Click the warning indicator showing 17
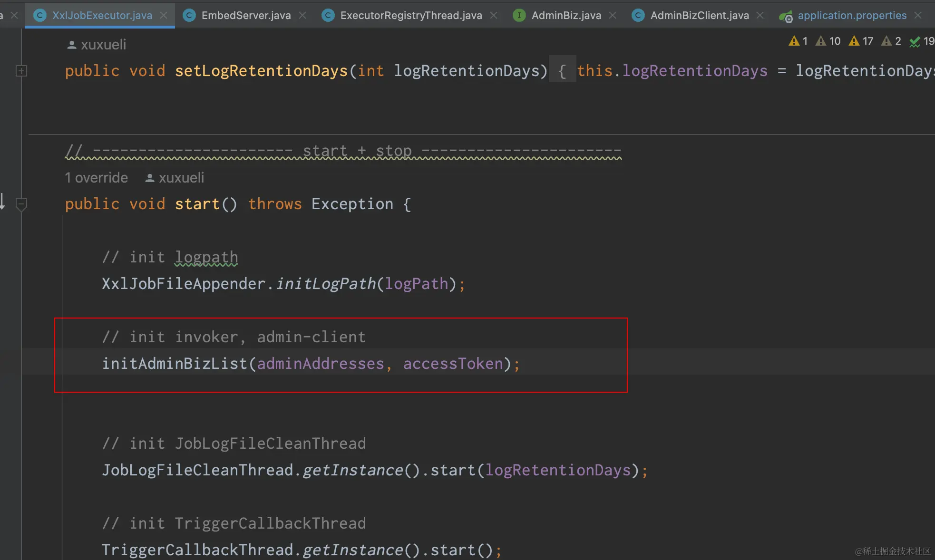The image size is (935, 560). (861, 41)
